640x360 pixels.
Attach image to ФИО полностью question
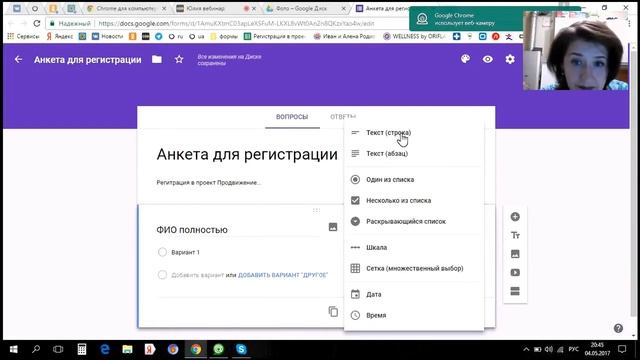click(x=333, y=227)
